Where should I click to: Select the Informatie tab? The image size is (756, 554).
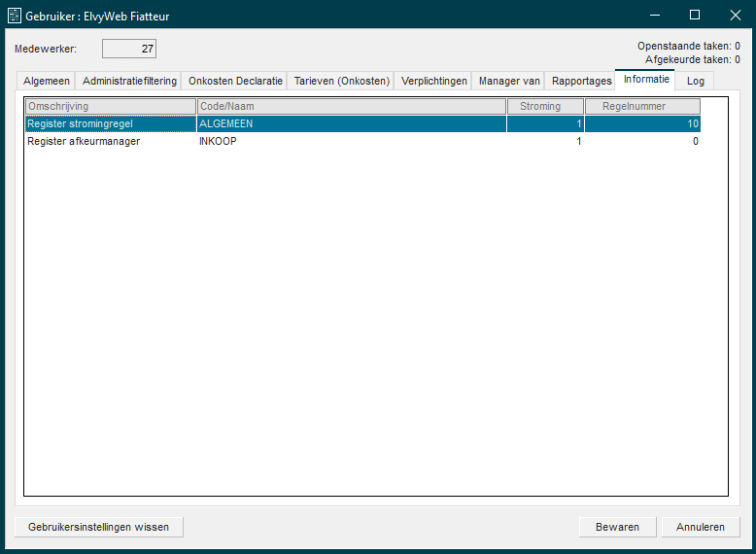click(646, 79)
